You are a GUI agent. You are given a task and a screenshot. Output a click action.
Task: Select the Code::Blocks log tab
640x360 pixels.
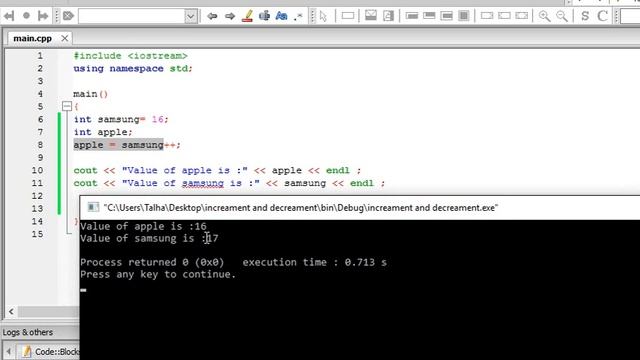[51, 351]
